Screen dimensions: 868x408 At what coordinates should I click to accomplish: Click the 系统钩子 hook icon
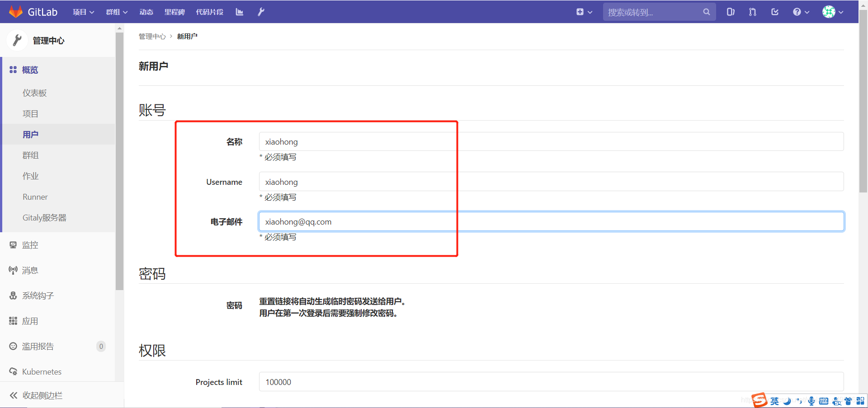tap(13, 295)
